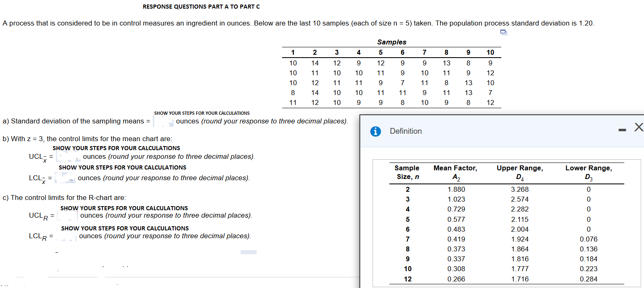Click the info icon beside Definition
Image resolution: width=644 pixels, height=288 pixels.
coord(375,131)
